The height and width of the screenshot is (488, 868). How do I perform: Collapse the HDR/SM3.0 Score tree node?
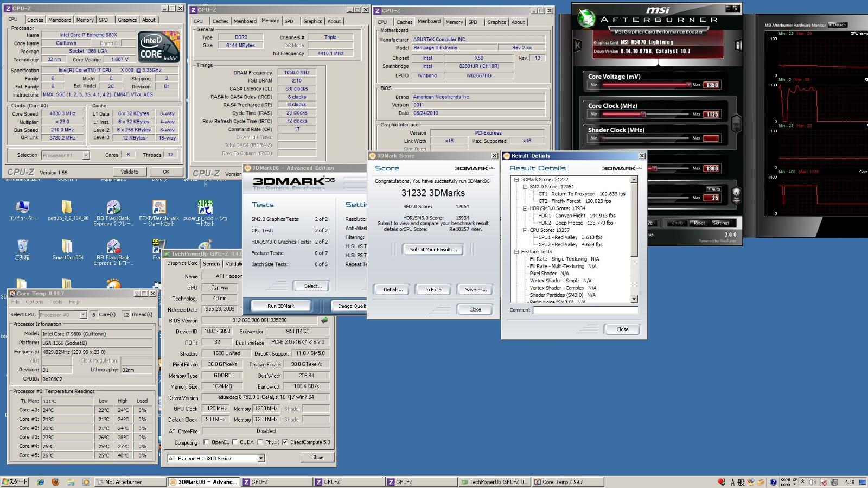[x=525, y=208]
